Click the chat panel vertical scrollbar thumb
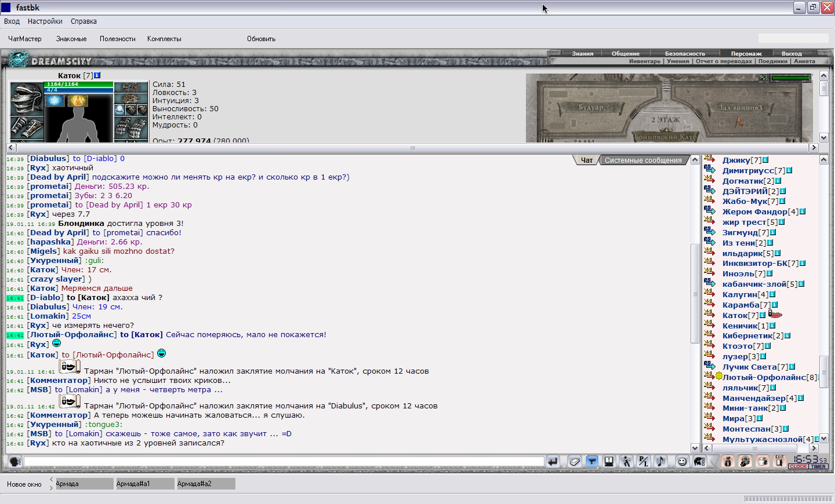Screen dimensions: 835x504 click(x=695, y=294)
